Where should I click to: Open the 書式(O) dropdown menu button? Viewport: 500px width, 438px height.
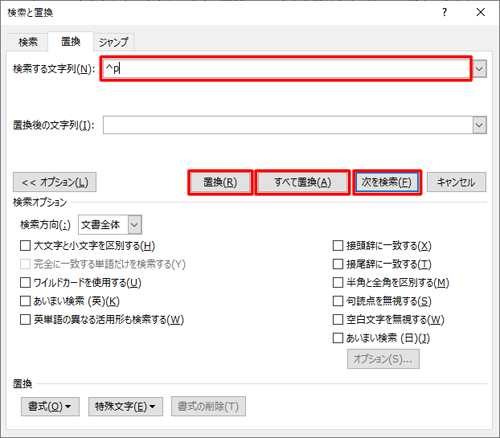(50, 406)
